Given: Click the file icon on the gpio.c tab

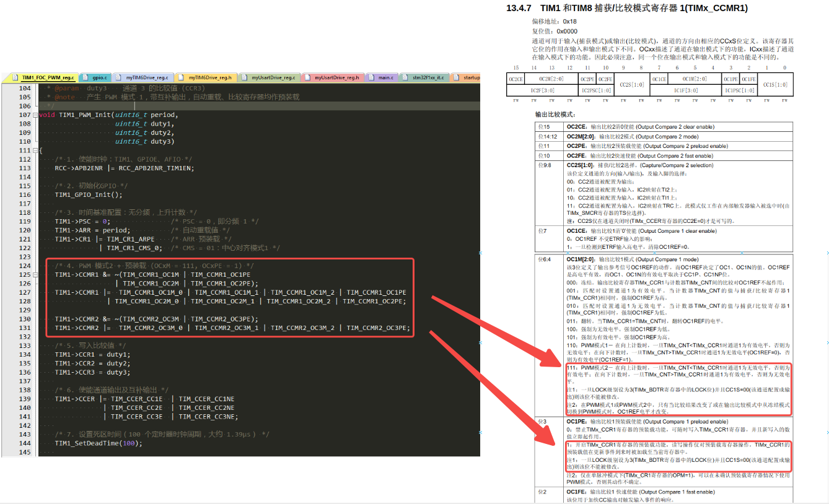Looking at the screenshot, I should pos(86,78).
